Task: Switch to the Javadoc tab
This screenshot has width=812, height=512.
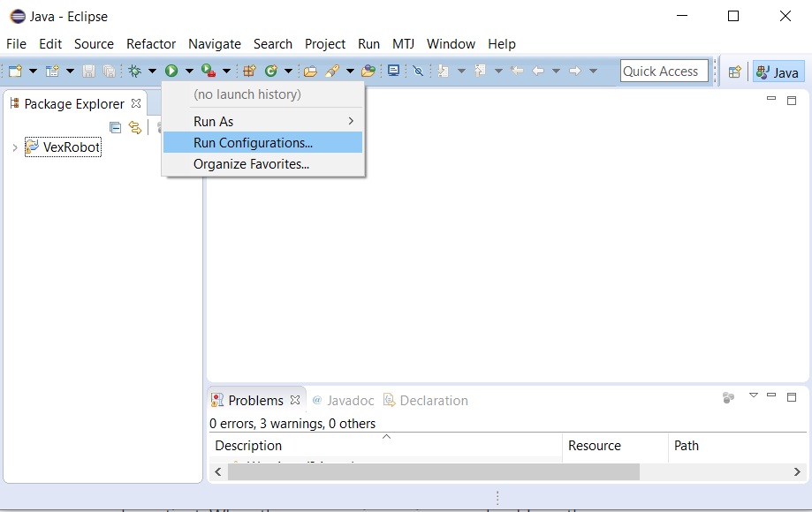Action: 343,400
